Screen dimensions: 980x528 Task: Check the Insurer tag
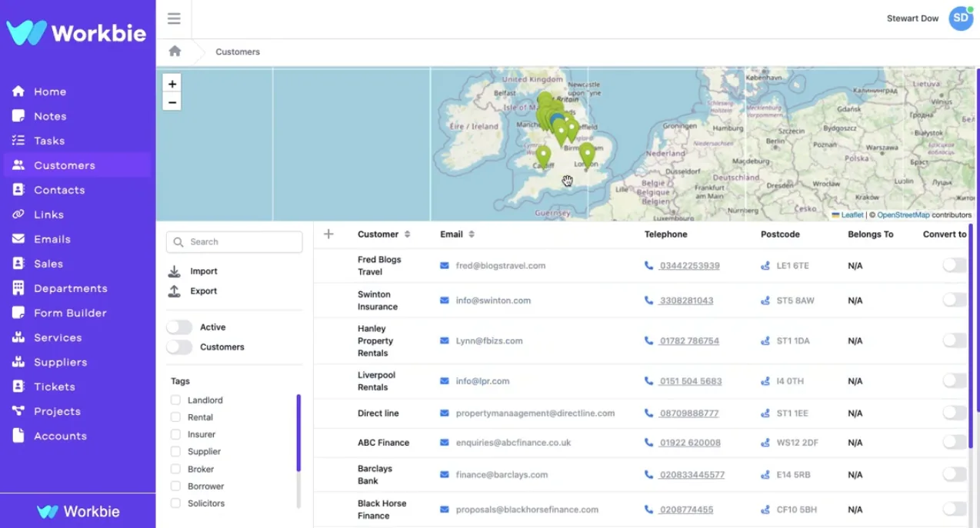[x=175, y=434]
